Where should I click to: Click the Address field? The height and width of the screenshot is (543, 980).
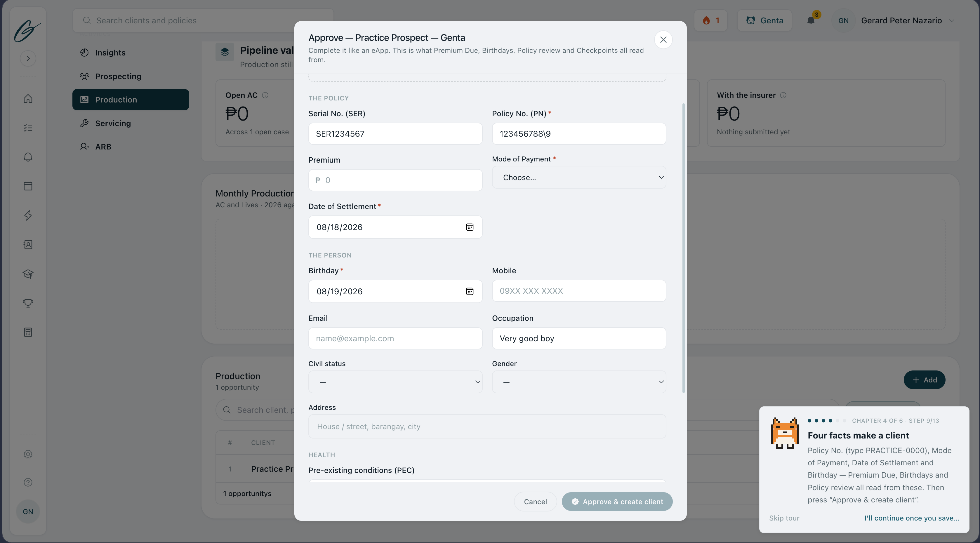point(487,427)
